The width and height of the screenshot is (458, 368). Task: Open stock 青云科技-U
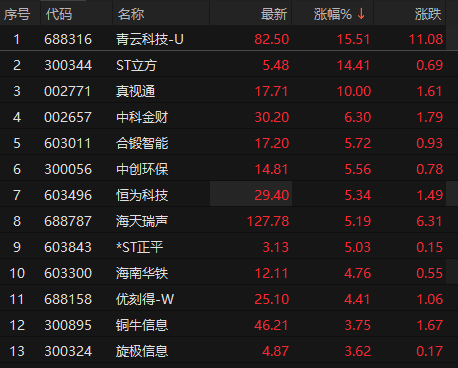tap(150, 39)
